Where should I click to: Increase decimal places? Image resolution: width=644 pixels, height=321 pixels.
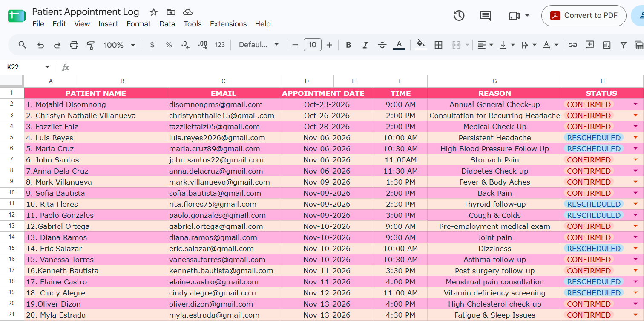[203, 45]
